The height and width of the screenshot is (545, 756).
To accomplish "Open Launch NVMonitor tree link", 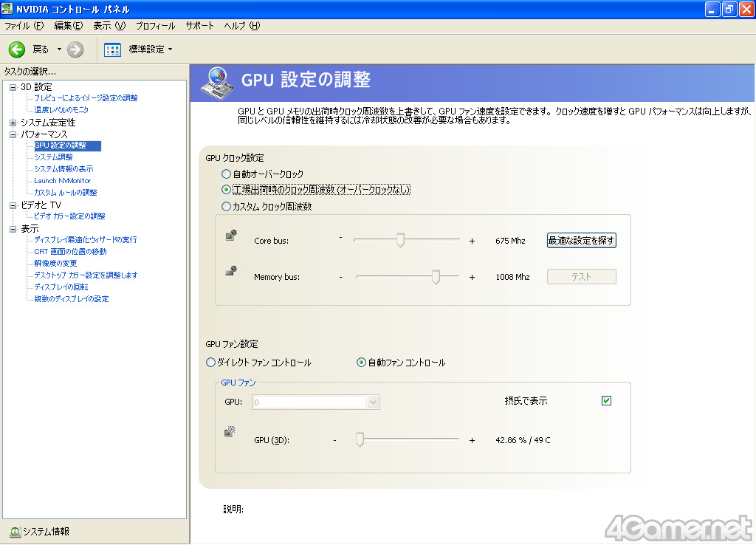I will pyautogui.click(x=62, y=181).
